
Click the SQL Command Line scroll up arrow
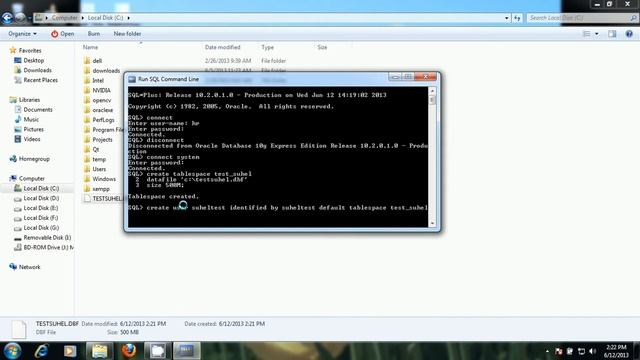tap(432, 91)
